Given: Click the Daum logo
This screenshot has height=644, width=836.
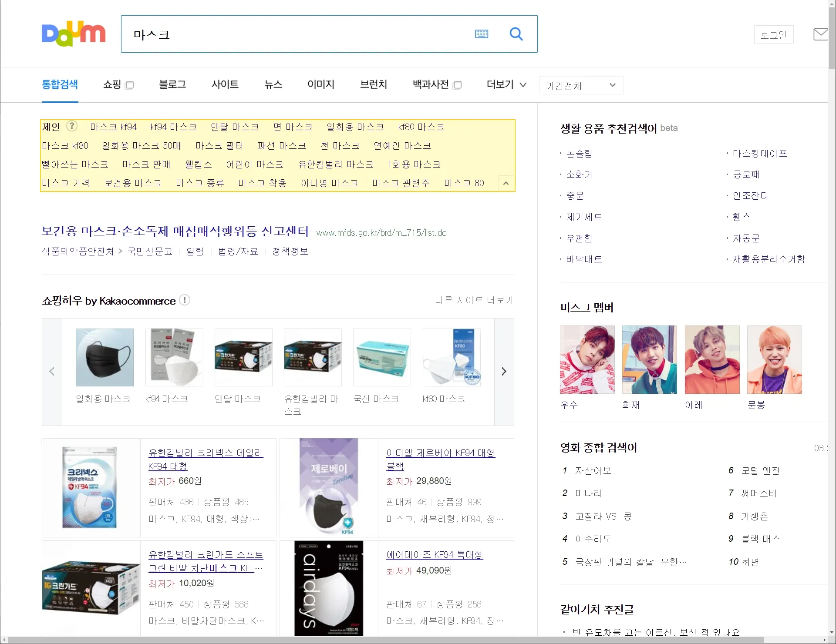Looking at the screenshot, I should click(73, 34).
